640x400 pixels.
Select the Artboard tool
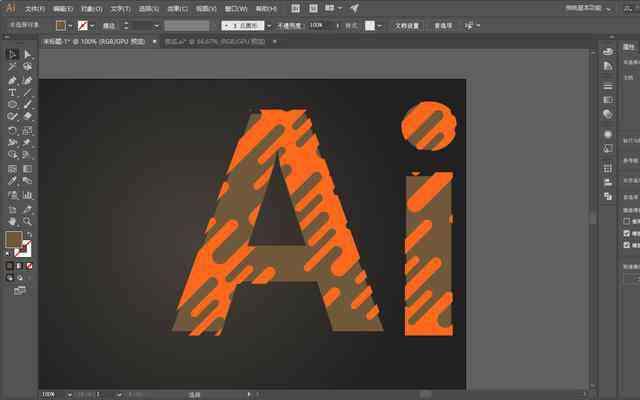12,209
